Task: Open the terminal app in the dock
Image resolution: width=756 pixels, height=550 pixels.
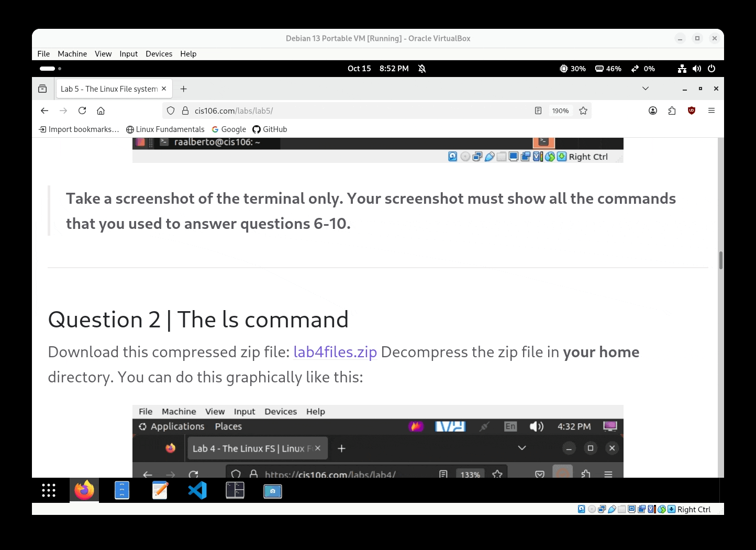Action: pyautogui.click(x=235, y=490)
